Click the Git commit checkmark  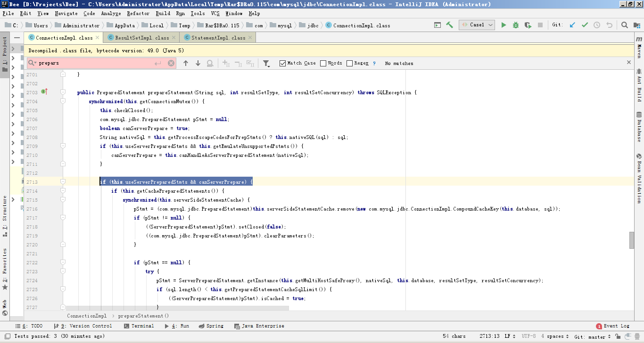(x=585, y=25)
